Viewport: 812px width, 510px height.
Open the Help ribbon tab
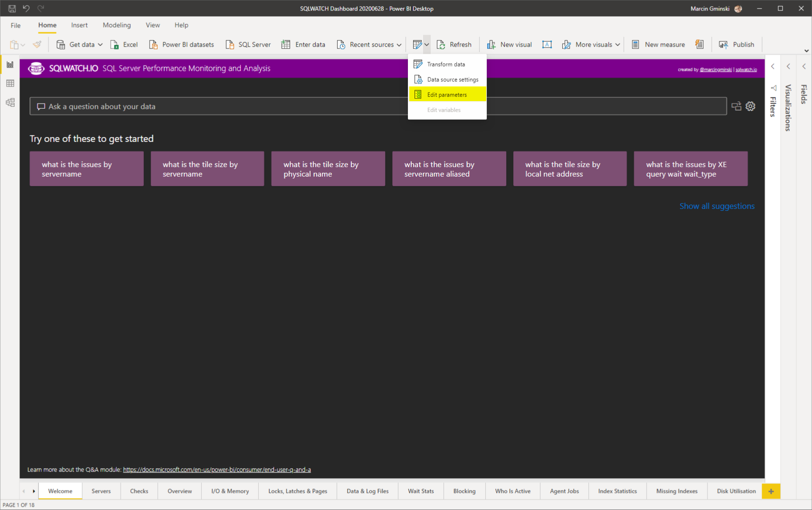(x=181, y=25)
